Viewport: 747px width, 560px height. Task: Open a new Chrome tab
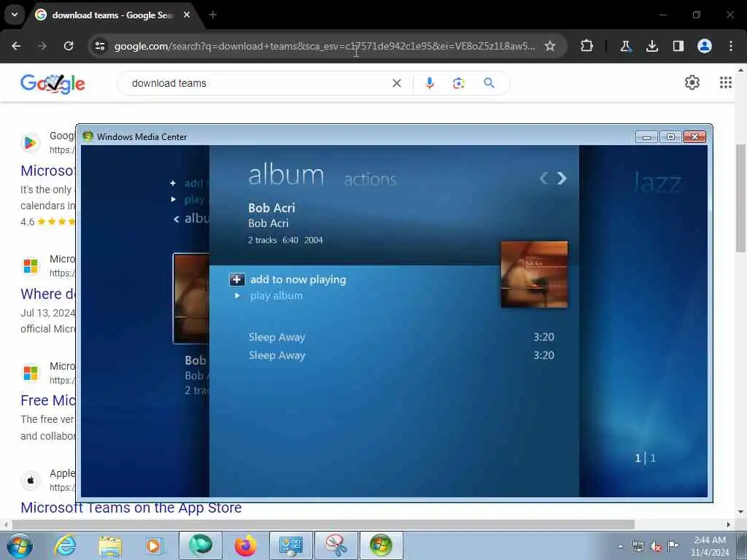(x=212, y=15)
